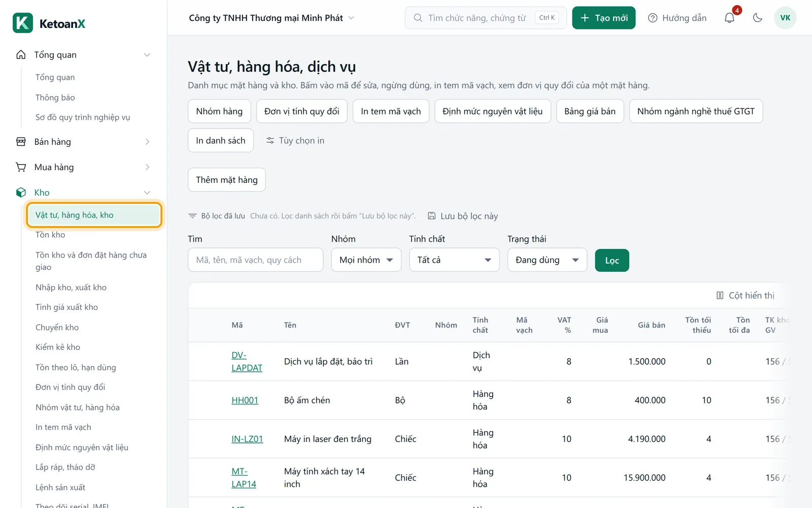Open item code HH001 link

click(245, 400)
